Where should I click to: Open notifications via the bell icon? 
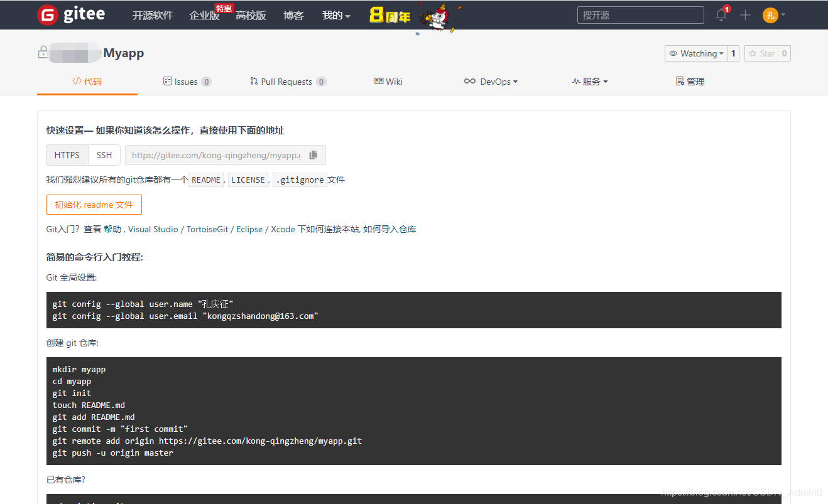721,15
